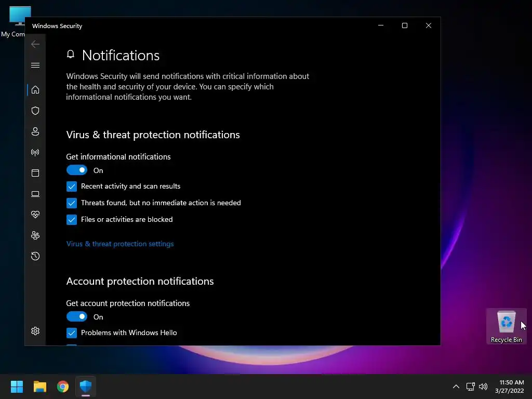Close the Windows Security window
532x399 pixels.
(429, 25)
